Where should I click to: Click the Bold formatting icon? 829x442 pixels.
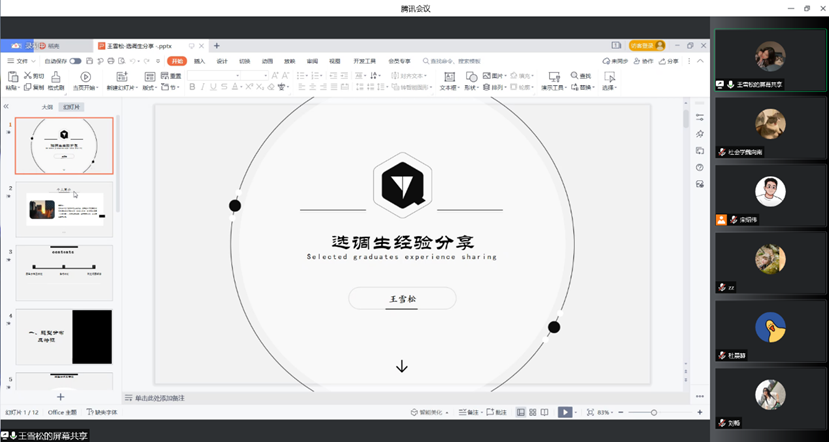(x=191, y=87)
